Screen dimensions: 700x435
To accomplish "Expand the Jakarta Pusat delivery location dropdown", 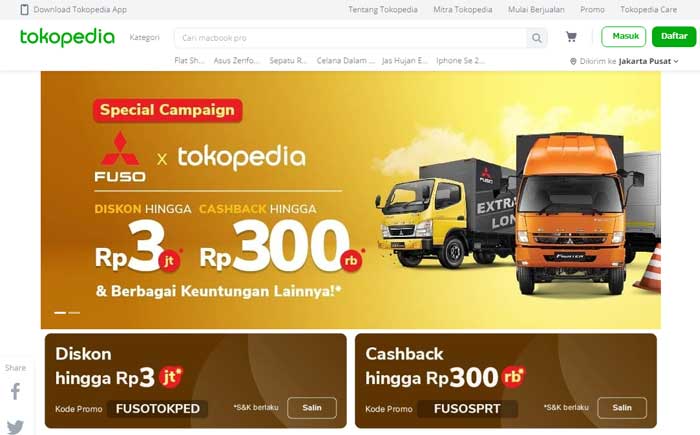I will pos(649,61).
